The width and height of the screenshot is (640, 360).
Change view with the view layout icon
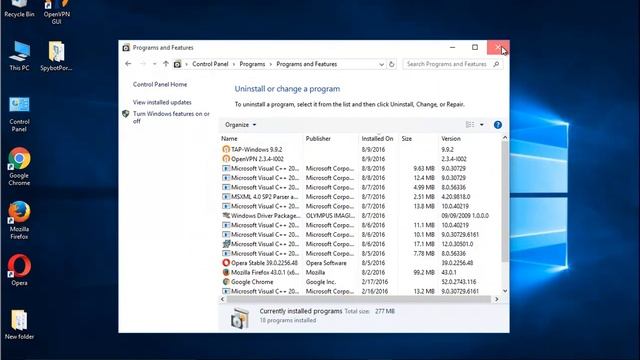click(x=470, y=124)
